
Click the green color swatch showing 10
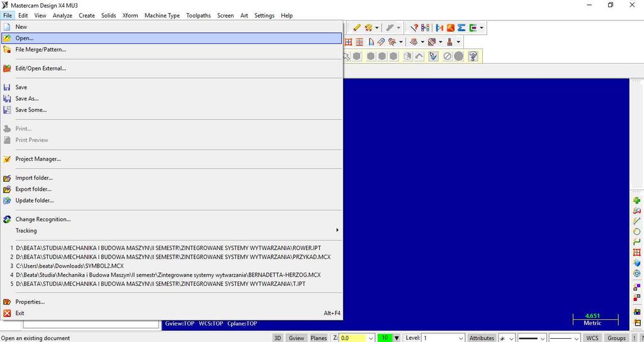click(385, 338)
